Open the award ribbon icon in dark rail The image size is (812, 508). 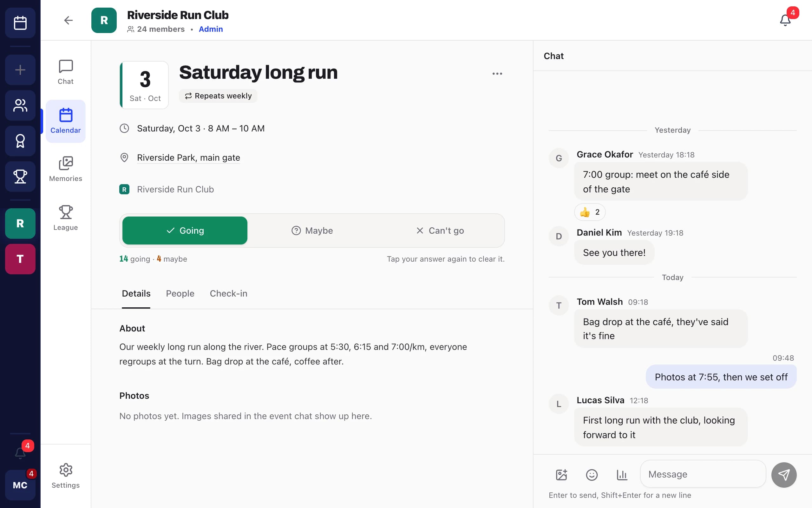(20, 141)
